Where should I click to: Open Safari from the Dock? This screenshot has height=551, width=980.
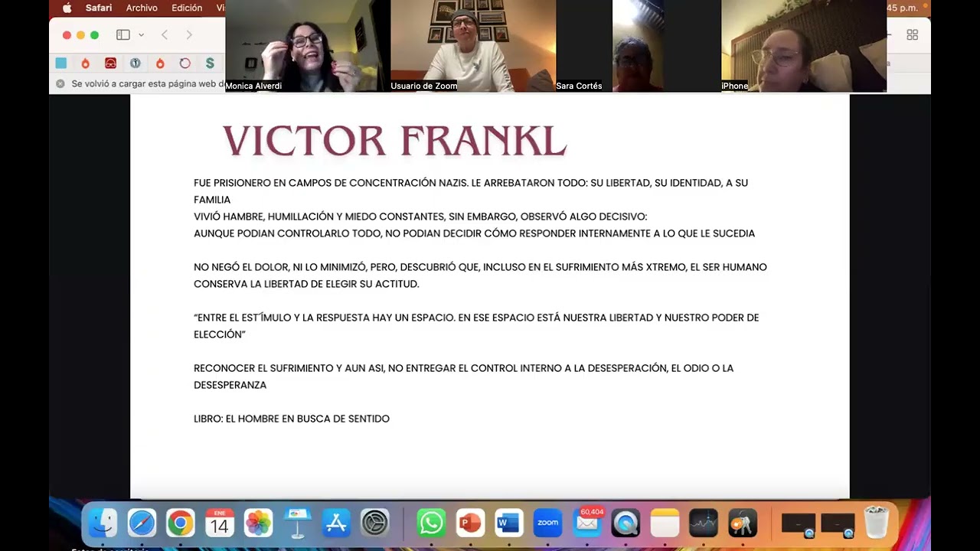tap(142, 523)
